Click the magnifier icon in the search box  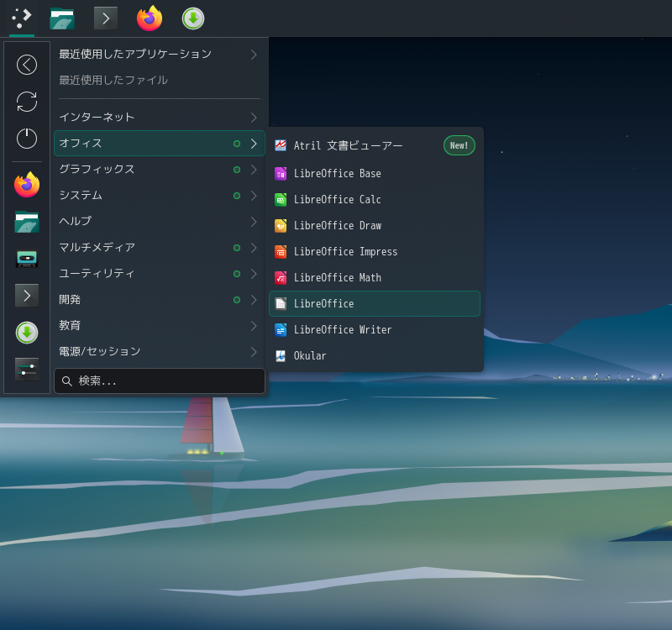coord(67,381)
